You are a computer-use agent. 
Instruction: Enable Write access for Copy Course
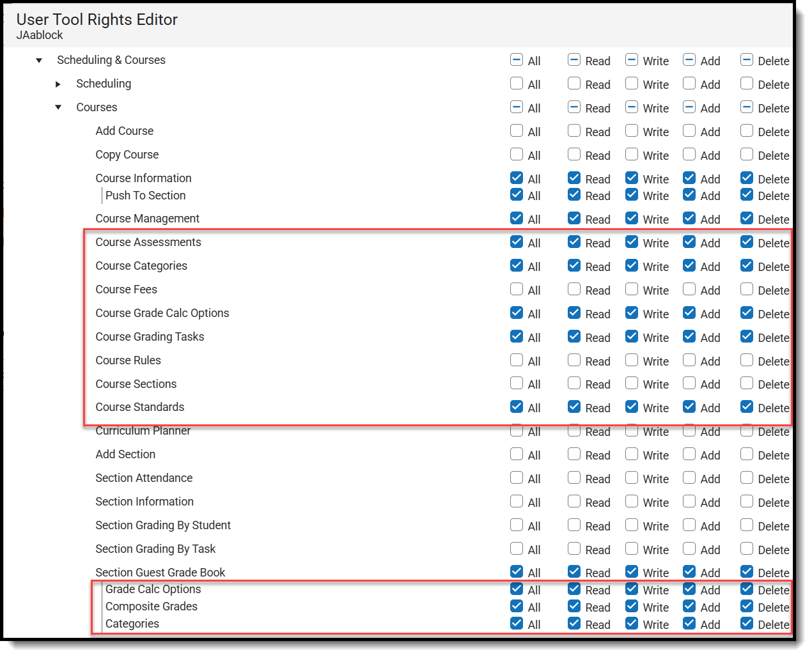[632, 155]
